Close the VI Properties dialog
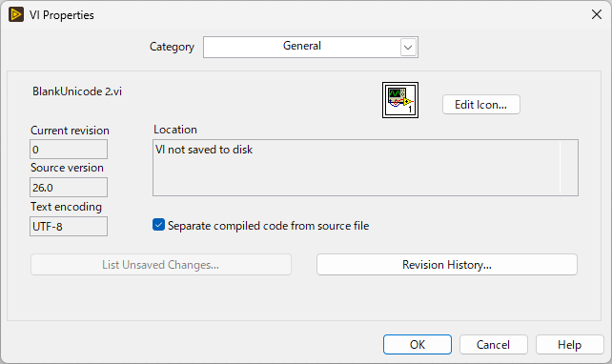This screenshot has width=612, height=364. pyautogui.click(x=597, y=15)
